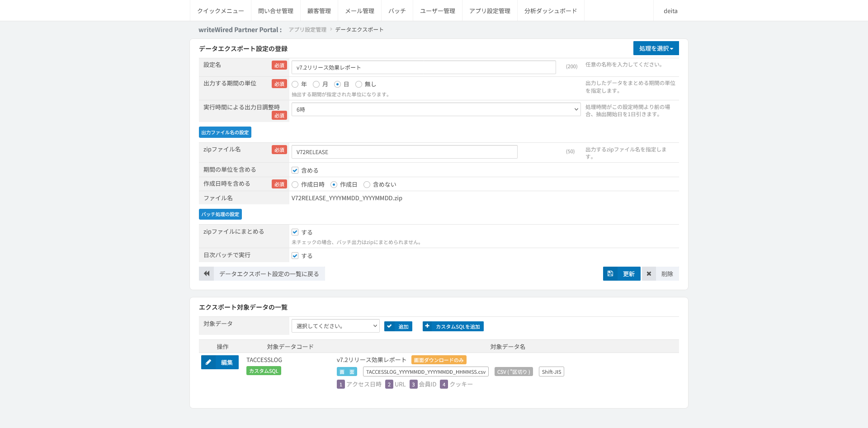This screenshot has width=868, height=428.
Task: Open バッチ menu
Action: click(x=397, y=11)
